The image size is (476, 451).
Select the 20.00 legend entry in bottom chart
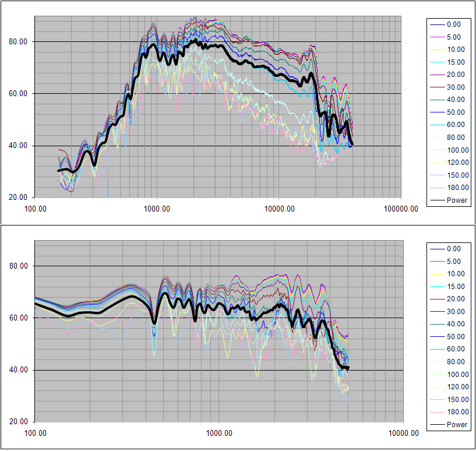(447, 299)
